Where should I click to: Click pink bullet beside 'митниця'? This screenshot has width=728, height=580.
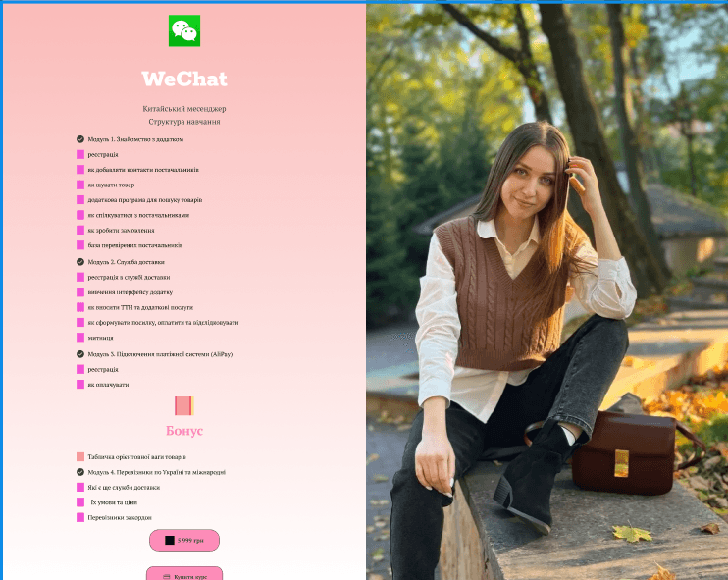(x=80, y=338)
